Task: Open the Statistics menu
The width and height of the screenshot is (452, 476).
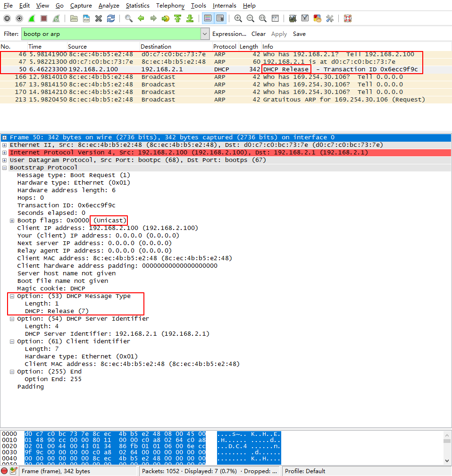Action: 138,6
